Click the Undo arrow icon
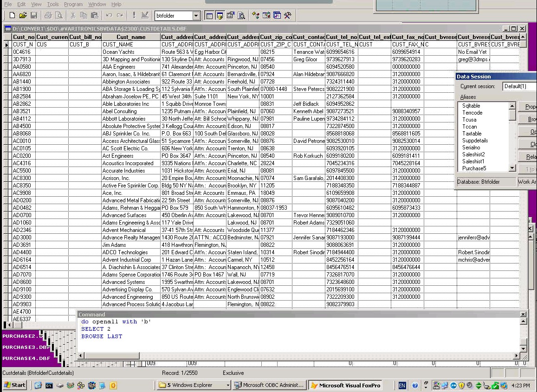 point(109,15)
